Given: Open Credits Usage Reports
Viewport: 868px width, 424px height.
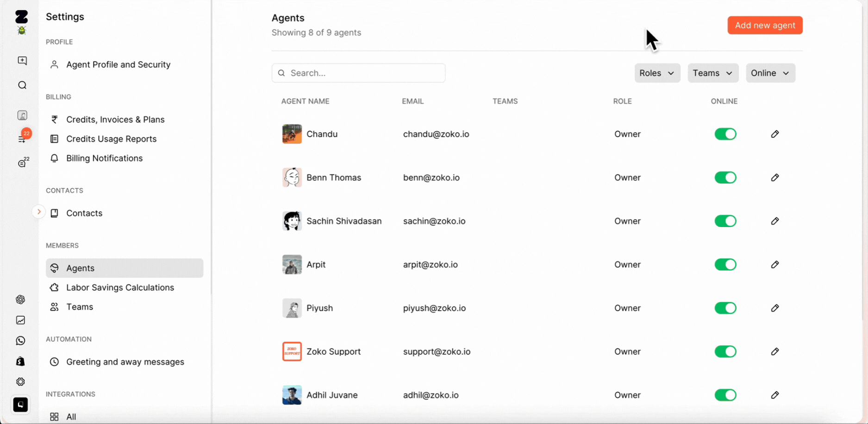Looking at the screenshot, I should pyautogui.click(x=125, y=139).
